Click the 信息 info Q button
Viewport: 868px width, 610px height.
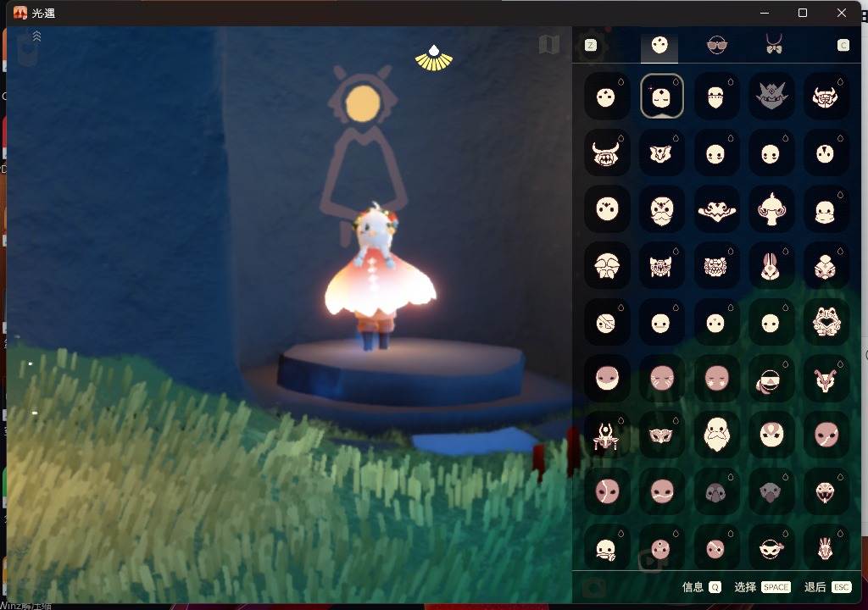point(701,587)
